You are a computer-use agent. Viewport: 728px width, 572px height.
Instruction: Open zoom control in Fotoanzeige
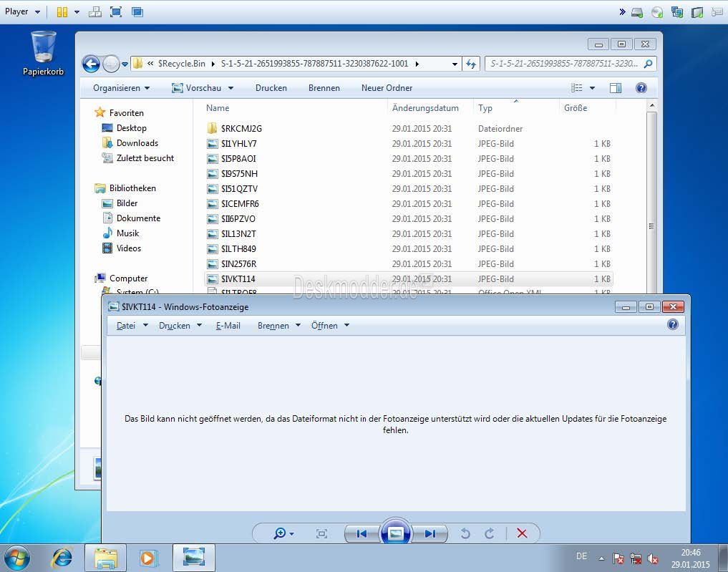coord(283,533)
